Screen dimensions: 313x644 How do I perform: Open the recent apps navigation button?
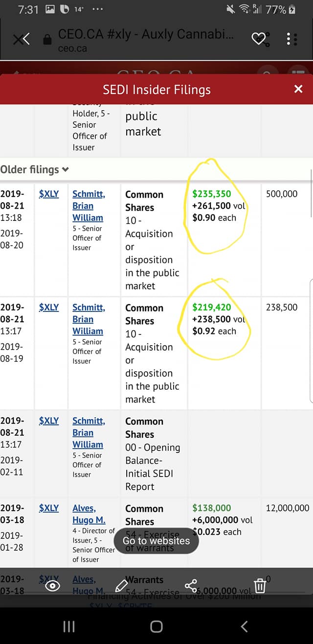coord(69,626)
